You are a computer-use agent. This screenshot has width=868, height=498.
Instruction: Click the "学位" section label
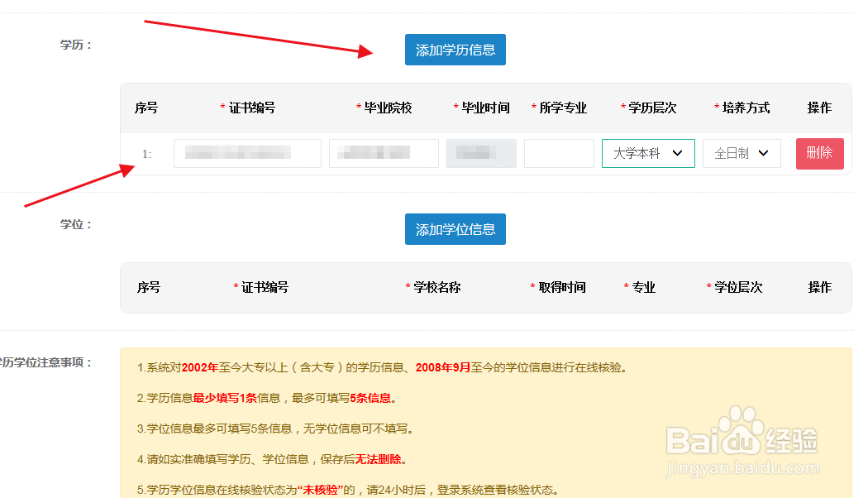click(73, 224)
